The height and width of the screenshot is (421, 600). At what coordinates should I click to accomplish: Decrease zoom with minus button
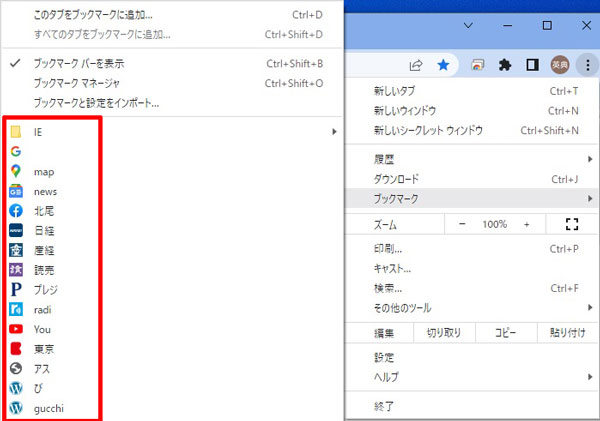[462, 224]
